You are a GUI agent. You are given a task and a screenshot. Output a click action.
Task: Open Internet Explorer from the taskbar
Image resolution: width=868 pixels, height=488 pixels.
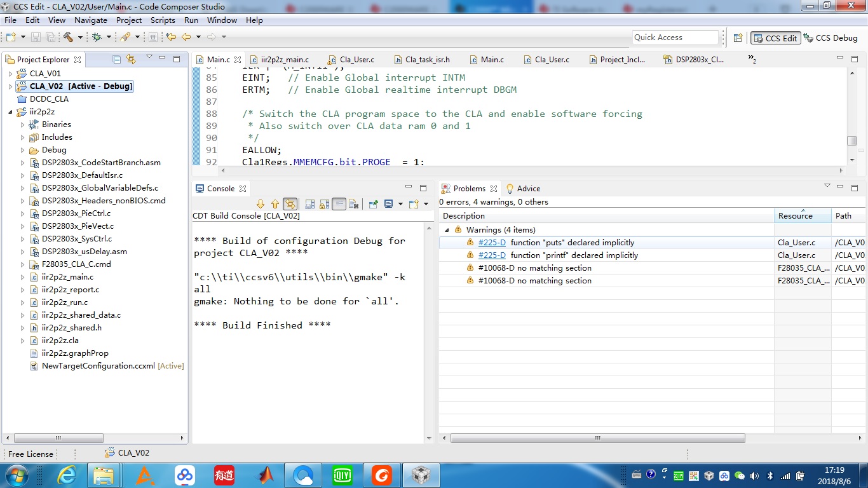tap(67, 475)
